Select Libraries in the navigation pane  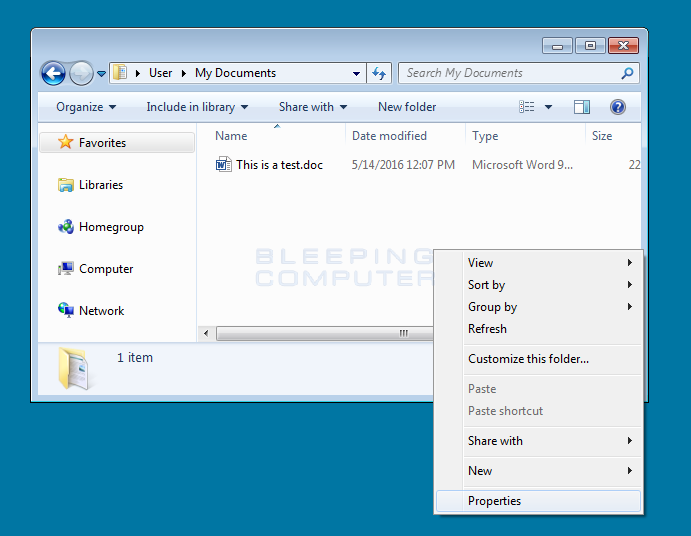[x=101, y=185]
